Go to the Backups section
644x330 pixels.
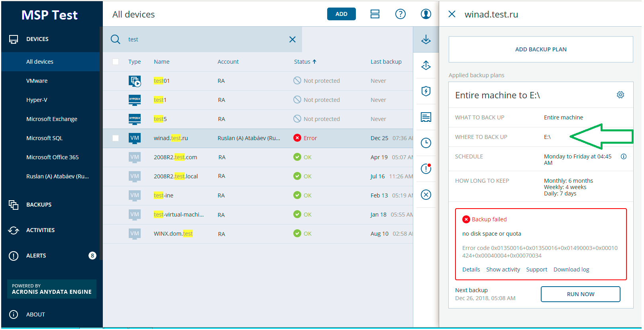pyautogui.click(x=39, y=205)
